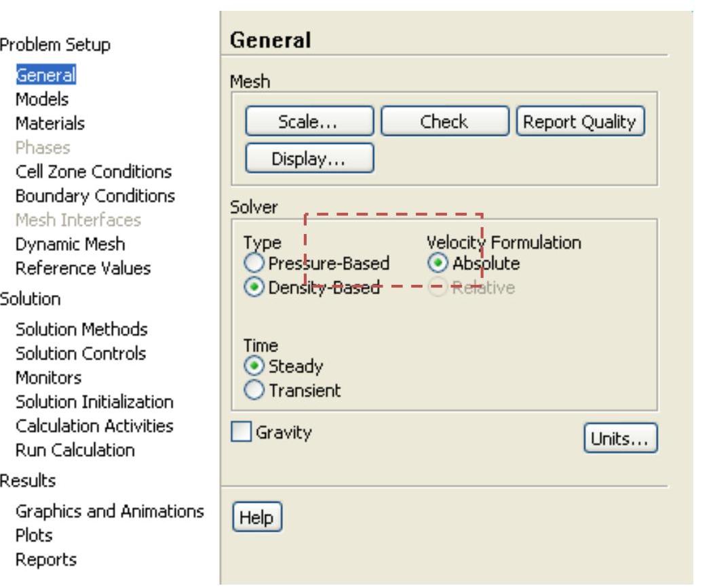Open Cell Zone Conditions
Viewport: 715px width, 588px height.
pyautogui.click(x=94, y=172)
